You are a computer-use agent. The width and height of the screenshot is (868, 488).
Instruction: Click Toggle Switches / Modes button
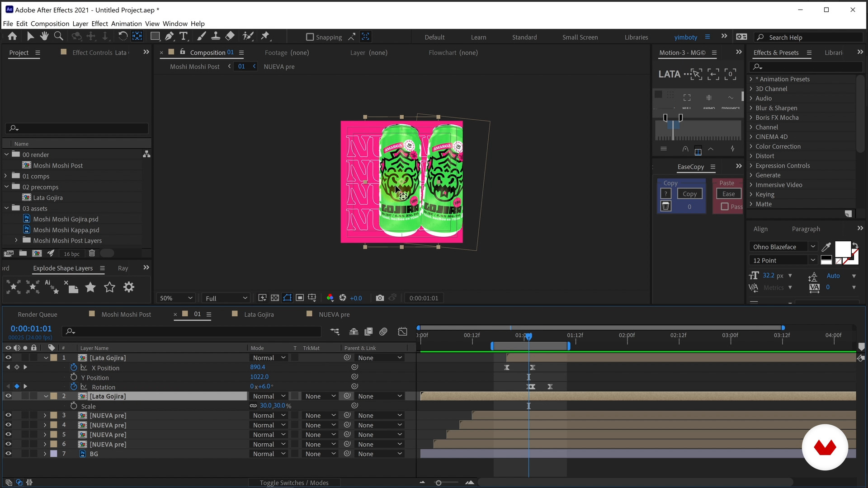click(x=294, y=483)
